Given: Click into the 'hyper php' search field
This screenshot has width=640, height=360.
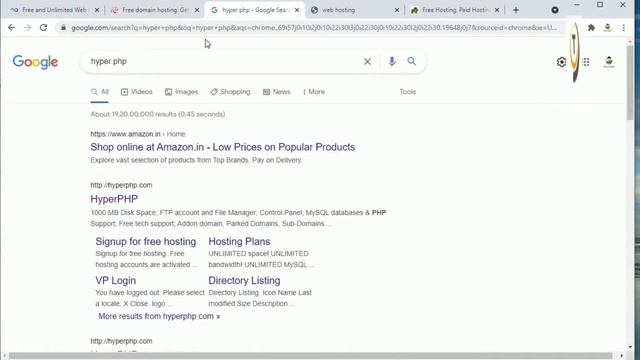Looking at the screenshot, I should tap(224, 61).
